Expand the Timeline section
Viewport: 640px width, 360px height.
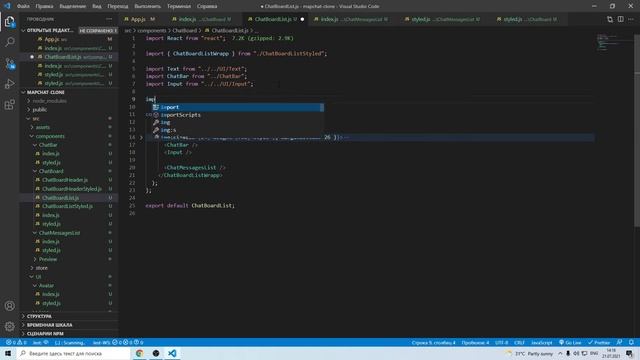69,325
